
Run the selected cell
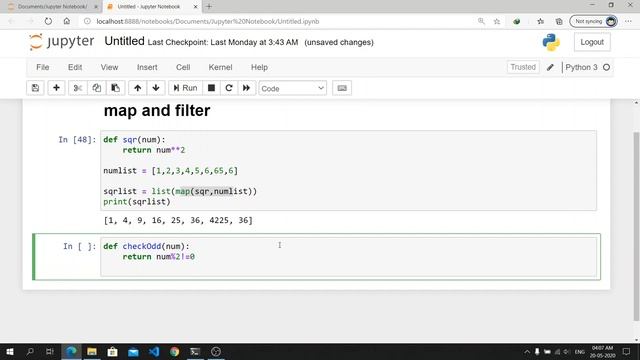tap(185, 88)
